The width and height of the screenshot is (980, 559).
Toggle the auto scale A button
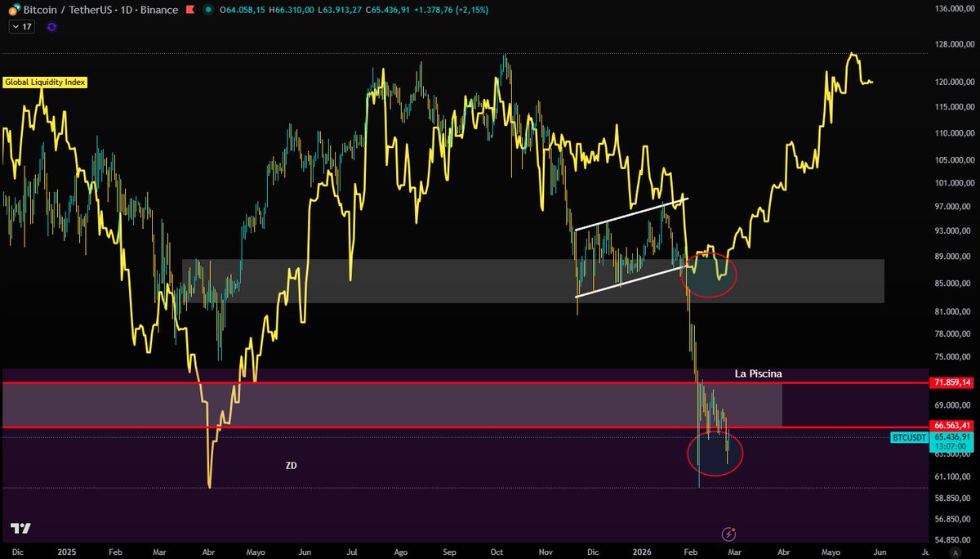[954, 552]
